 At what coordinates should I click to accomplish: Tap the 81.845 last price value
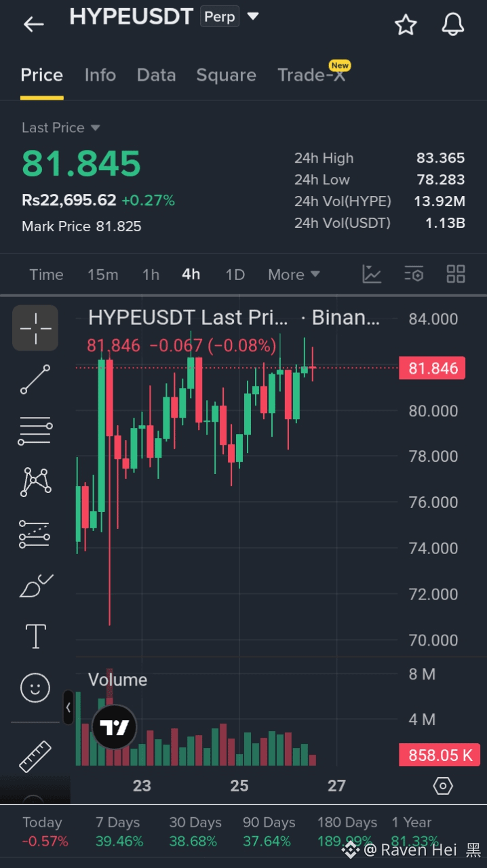click(81, 163)
